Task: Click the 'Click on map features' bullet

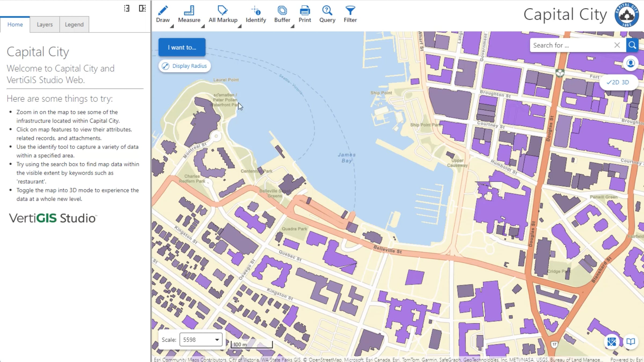Action: coord(74,134)
